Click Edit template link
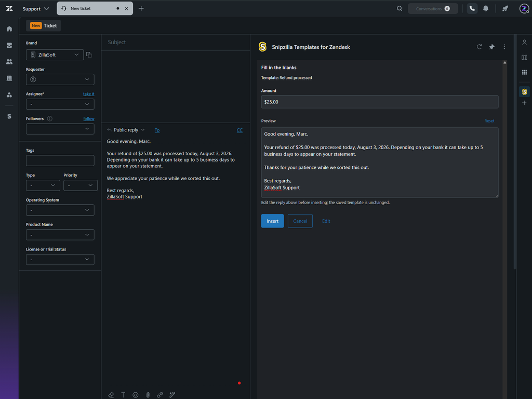The image size is (532, 399). click(326, 221)
